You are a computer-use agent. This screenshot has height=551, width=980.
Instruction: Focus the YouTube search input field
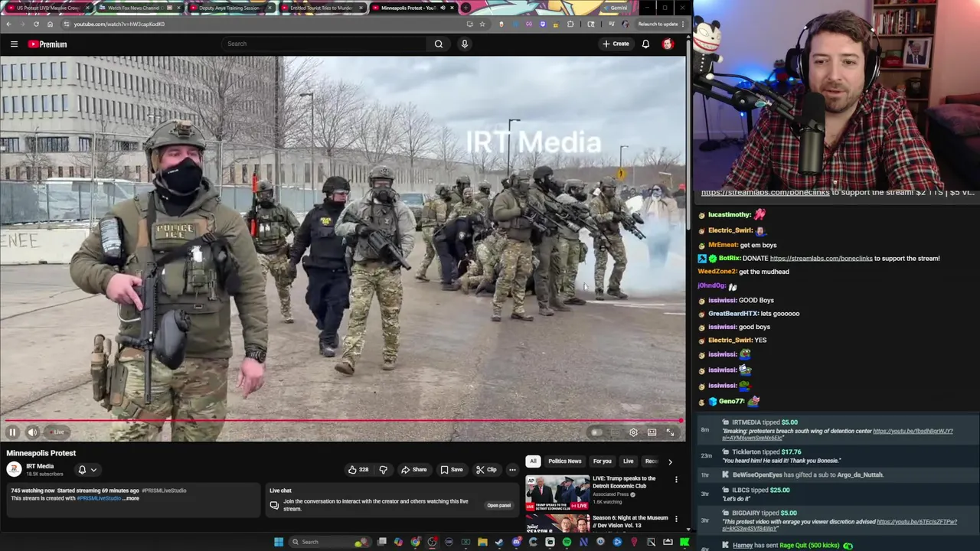coord(323,44)
